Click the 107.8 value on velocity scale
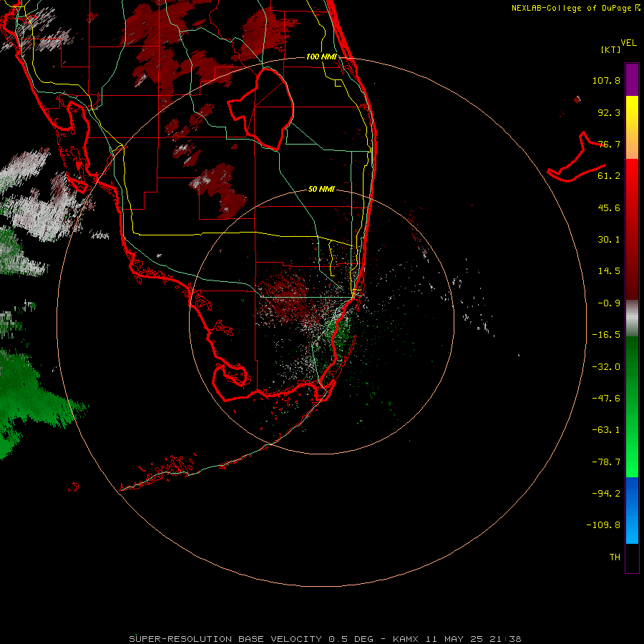This screenshot has width=644, height=644. tap(606, 80)
